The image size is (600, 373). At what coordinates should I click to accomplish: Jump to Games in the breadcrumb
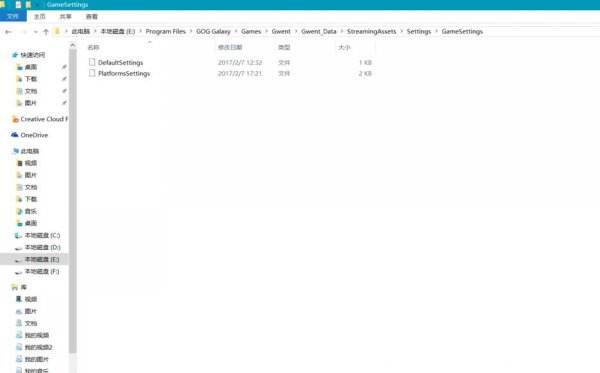[251, 31]
